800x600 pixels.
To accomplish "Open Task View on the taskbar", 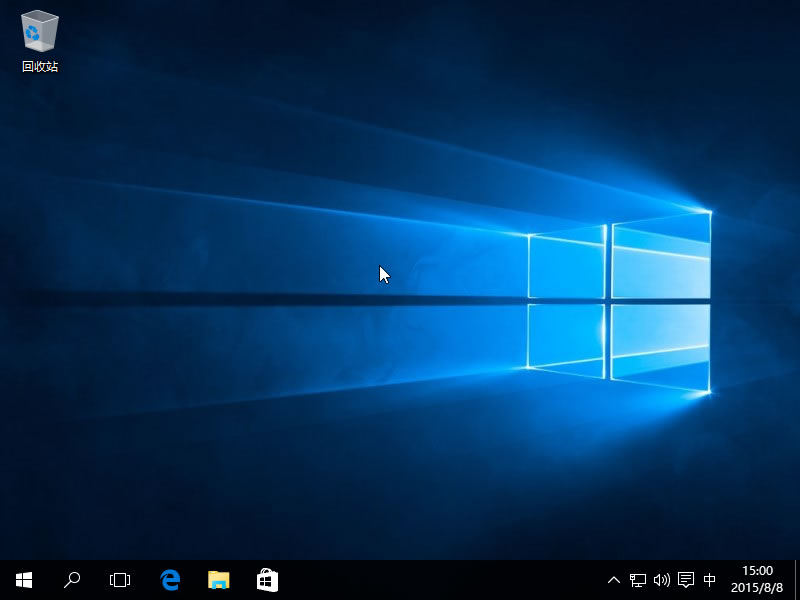I will click(x=120, y=580).
